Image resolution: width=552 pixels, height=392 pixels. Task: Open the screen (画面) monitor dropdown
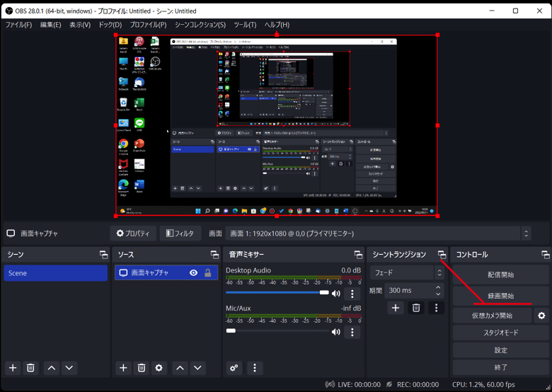point(379,234)
